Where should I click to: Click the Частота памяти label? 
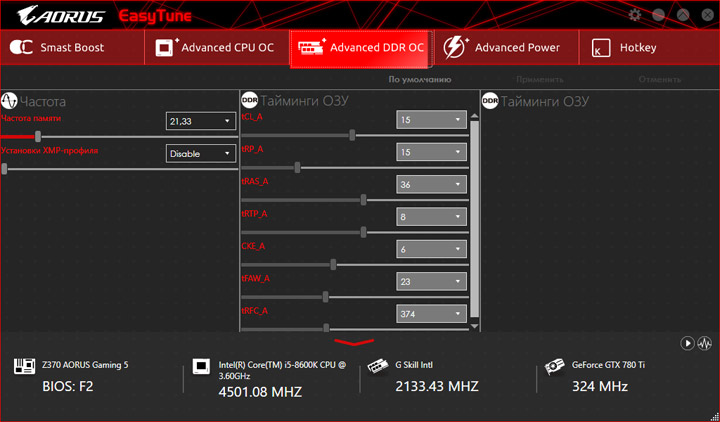31,118
